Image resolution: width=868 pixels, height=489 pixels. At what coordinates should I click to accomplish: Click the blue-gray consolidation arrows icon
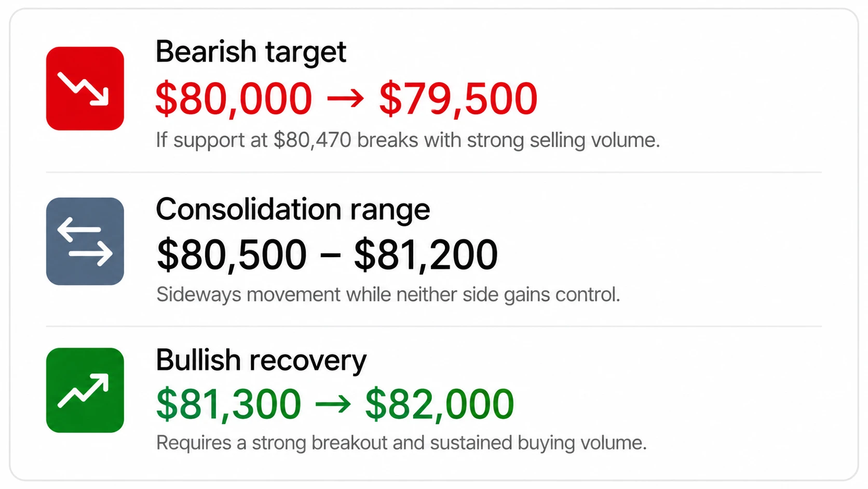pyautogui.click(x=85, y=241)
